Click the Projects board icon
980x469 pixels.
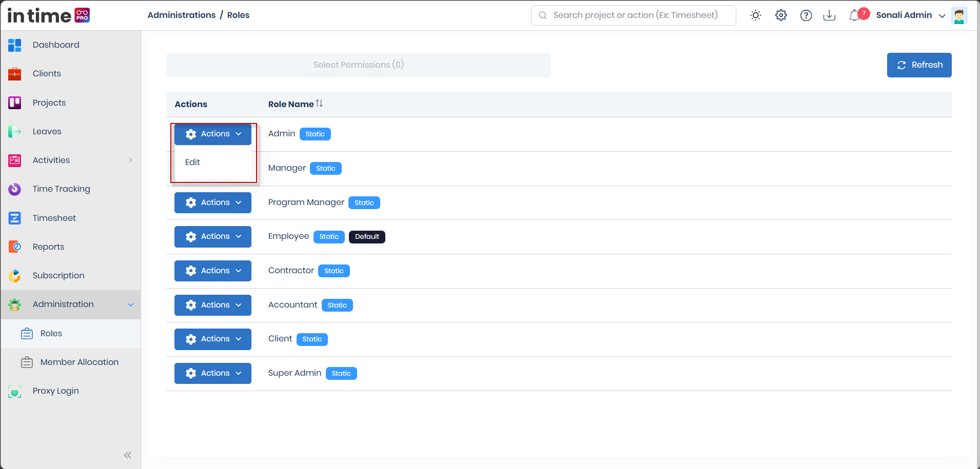[x=15, y=103]
